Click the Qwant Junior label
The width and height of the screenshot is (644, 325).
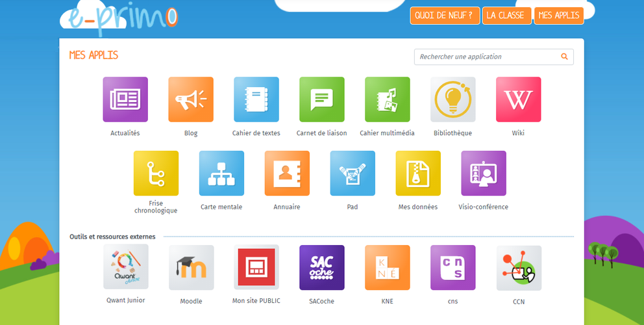tap(126, 300)
